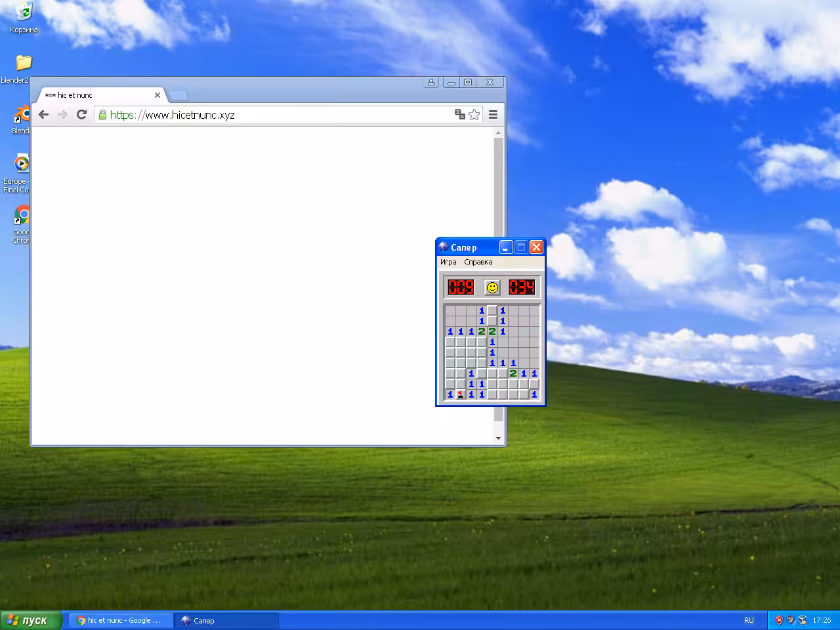Image resolution: width=840 pixels, height=630 pixels.
Task: Minimize the Chrome window
Action: [451, 82]
